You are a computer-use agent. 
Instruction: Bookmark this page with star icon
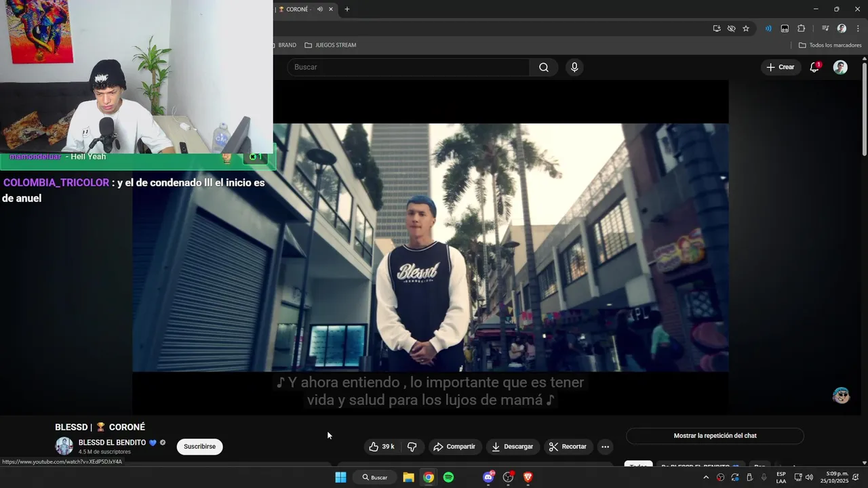pos(746,28)
